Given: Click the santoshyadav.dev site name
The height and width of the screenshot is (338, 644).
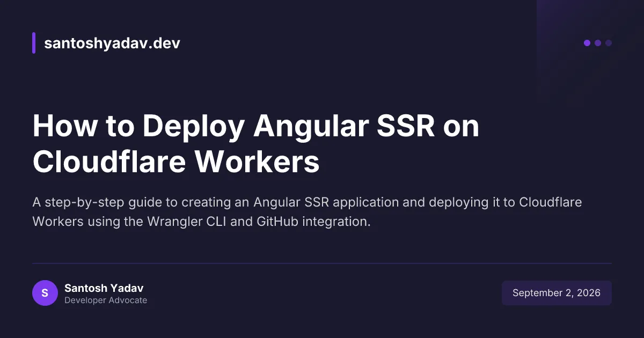Looking at the screenshot, I should pyautogui.click(x=112, y=43).
